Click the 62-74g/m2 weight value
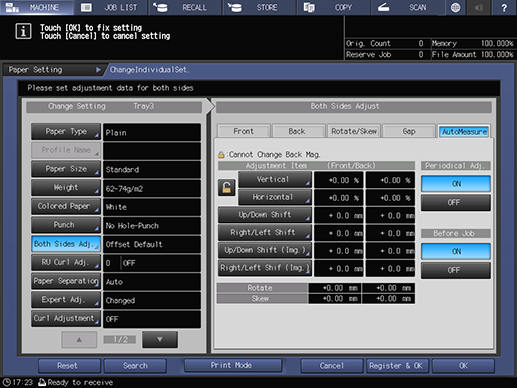The width and height of the screenshot is (517, 388). (152, 188)
